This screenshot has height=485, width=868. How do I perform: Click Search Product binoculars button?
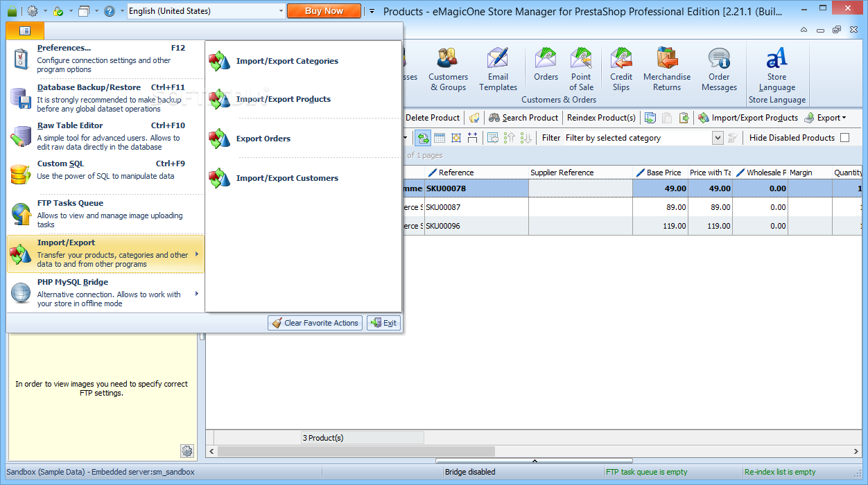click(523, 118)
